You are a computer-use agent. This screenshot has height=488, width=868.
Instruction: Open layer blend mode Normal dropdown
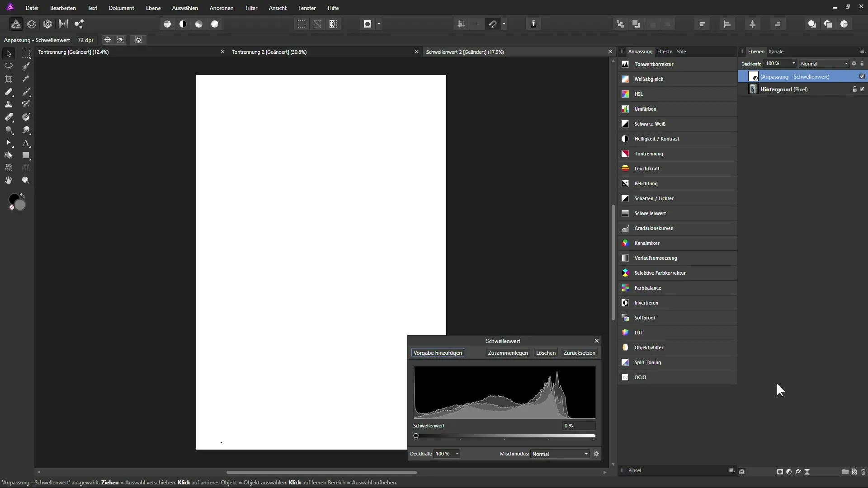point(825,64)
